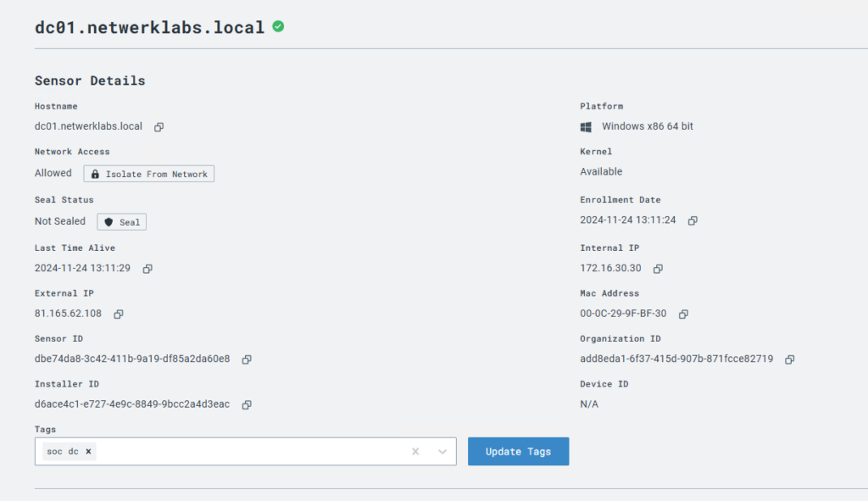The height and width of the screenshot is (501, 868).
Task: Copy the hostname dc01.netwerklabs.local
Action: (x=159, y=127)
